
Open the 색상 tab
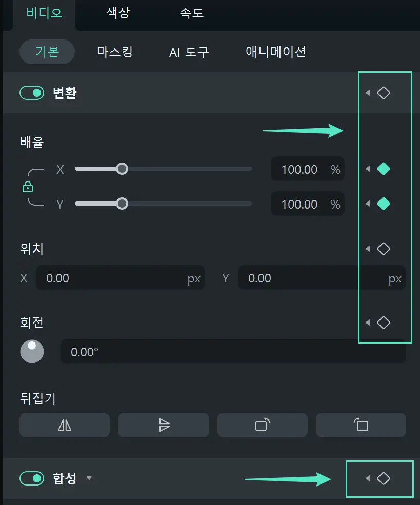coord(118,13)
